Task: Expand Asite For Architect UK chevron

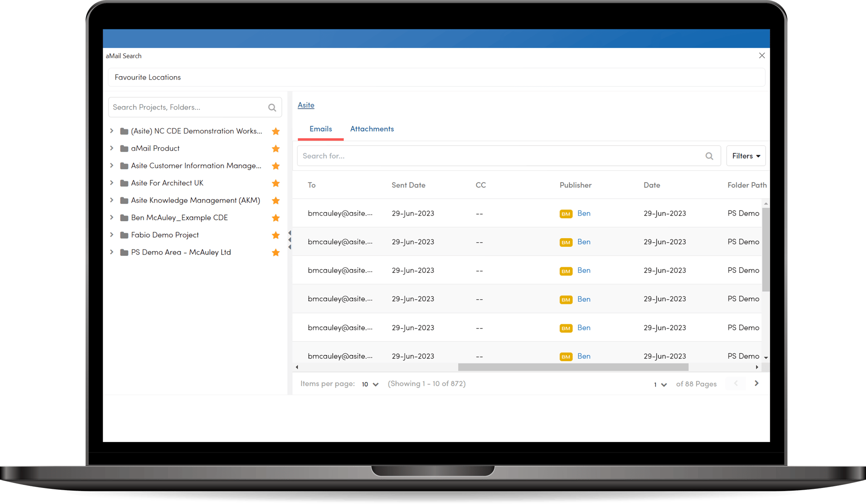Action: tap(112, 183)
